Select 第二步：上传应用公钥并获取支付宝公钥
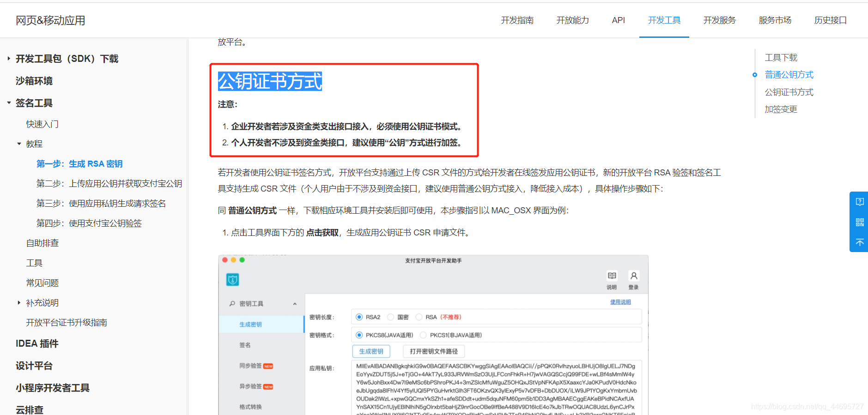The width and height of the screenshot is (868, 415). click(x=109, y=184)
